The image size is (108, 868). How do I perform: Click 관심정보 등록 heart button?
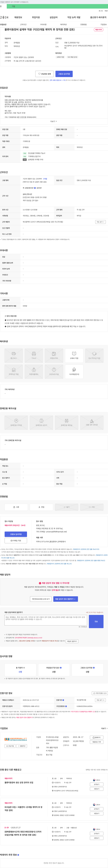pos(44,74)
